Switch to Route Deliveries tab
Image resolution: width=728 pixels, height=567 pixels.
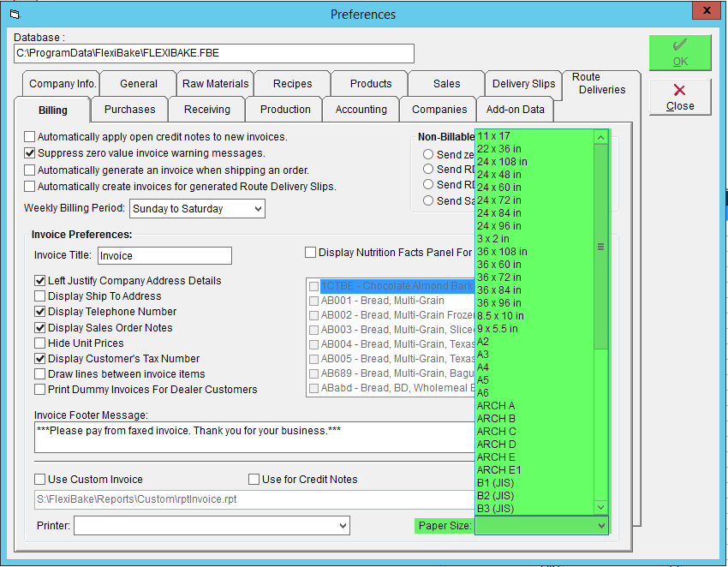pos(602,84)
